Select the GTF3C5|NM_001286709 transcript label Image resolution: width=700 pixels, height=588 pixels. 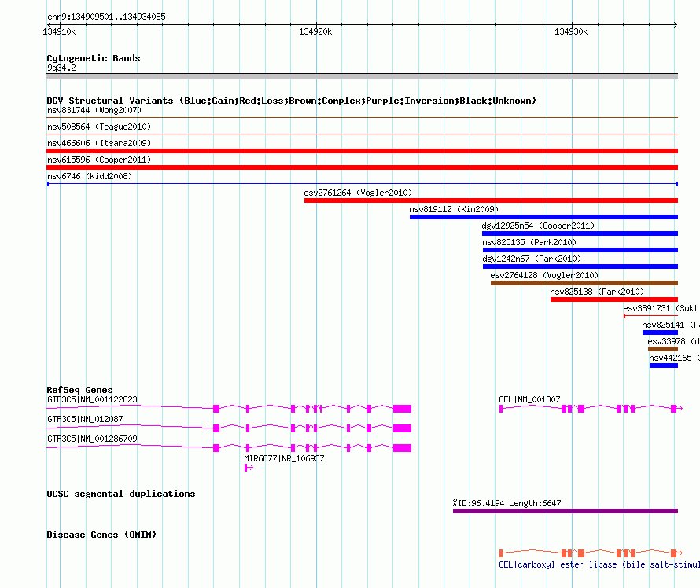coord(92,439)
